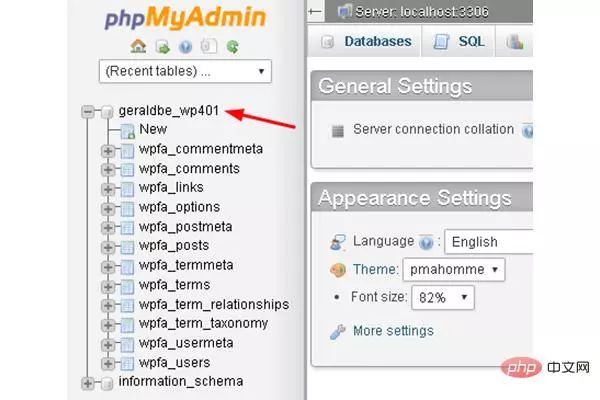
Task: Open the Status tab chart icon
Action: coord(515,42)
